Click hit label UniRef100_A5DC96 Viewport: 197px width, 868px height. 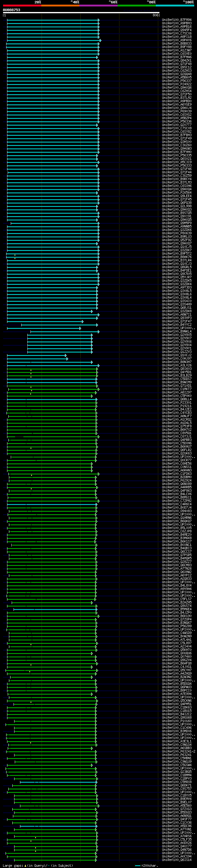tap(177, 826)
